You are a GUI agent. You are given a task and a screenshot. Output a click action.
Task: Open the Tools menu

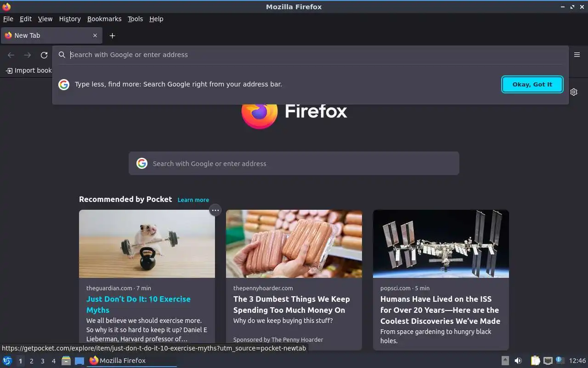pos(135,19)
